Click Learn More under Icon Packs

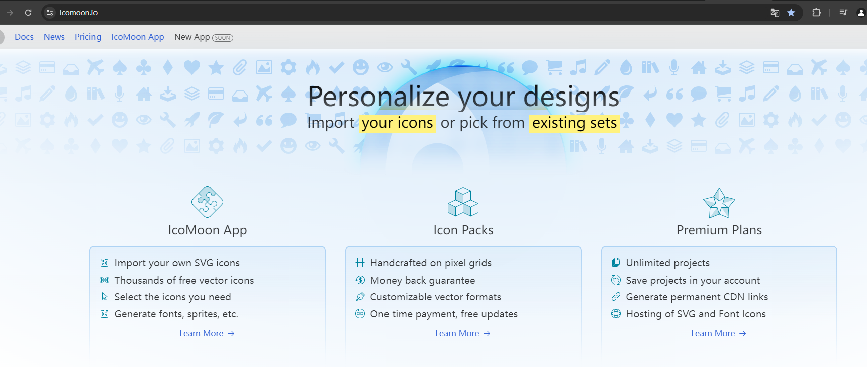pos(463,333)
